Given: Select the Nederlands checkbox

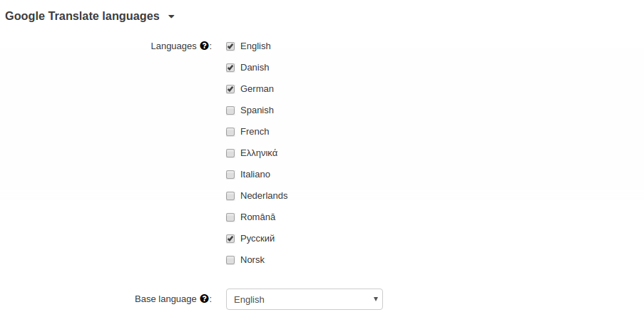Looking at the screenshot, I should click(230, 196).
